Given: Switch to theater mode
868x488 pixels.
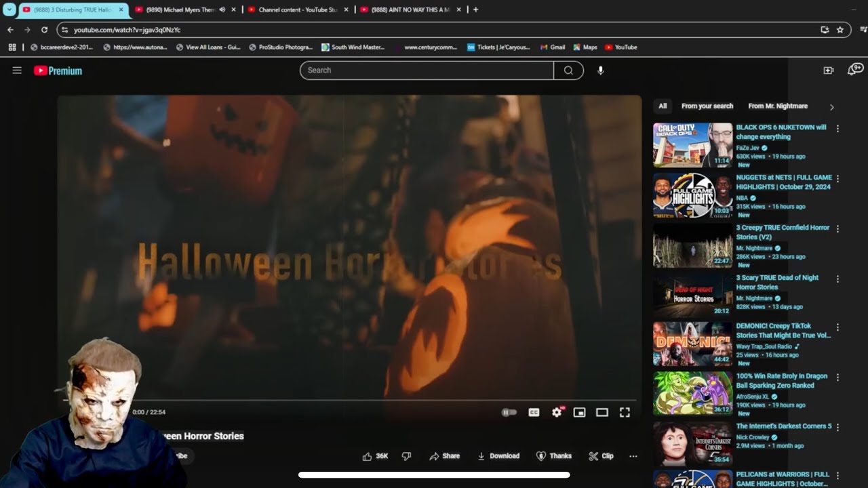Looking at the screenshot, I should (602, 412).
